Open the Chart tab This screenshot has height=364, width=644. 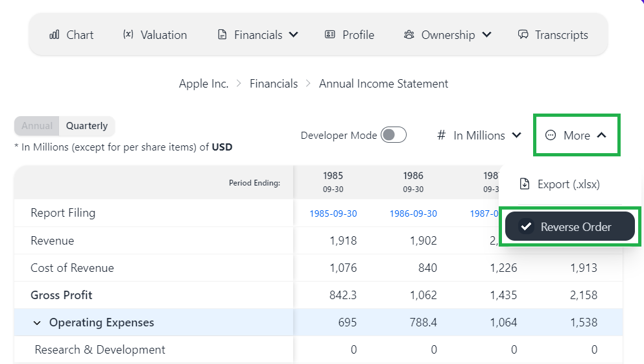tap(71, 35)
